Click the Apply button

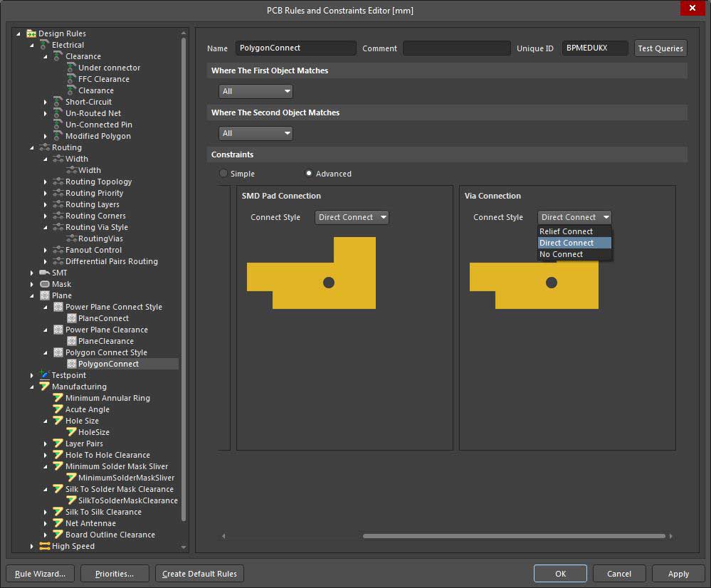point(678,574)
